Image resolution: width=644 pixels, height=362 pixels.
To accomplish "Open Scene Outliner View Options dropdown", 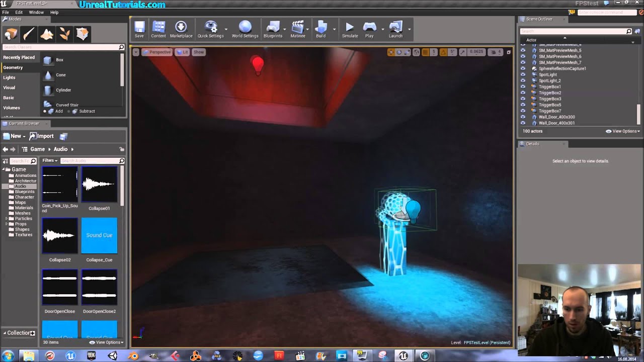I will point(623,131).
